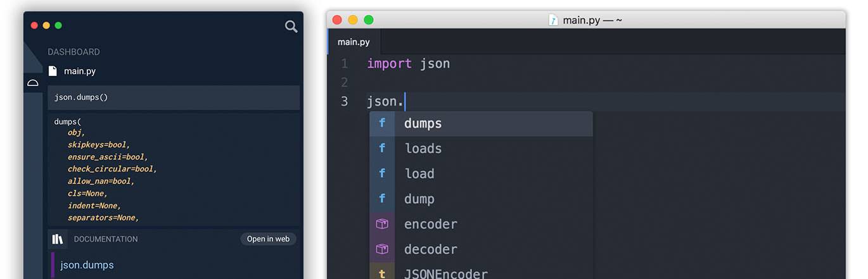This screenshot has height=279, width=868.
Task: Click the package icon beside decoder
Action: click(382, 249)
